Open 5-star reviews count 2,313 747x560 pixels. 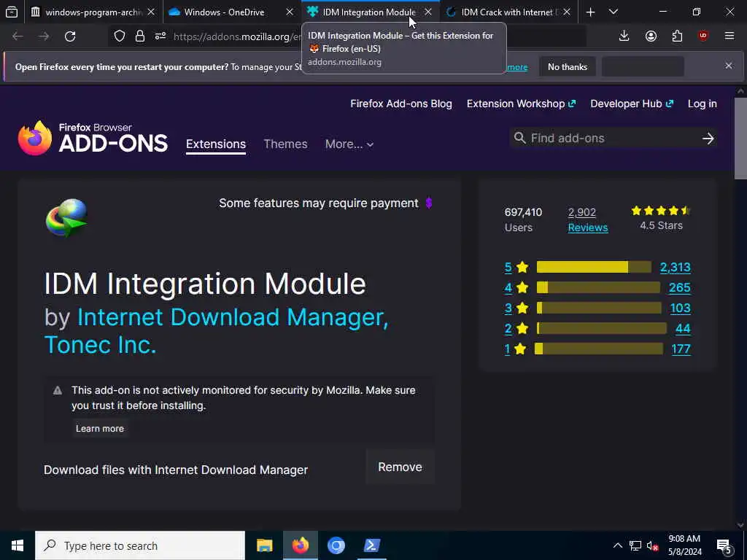[675, 268]
